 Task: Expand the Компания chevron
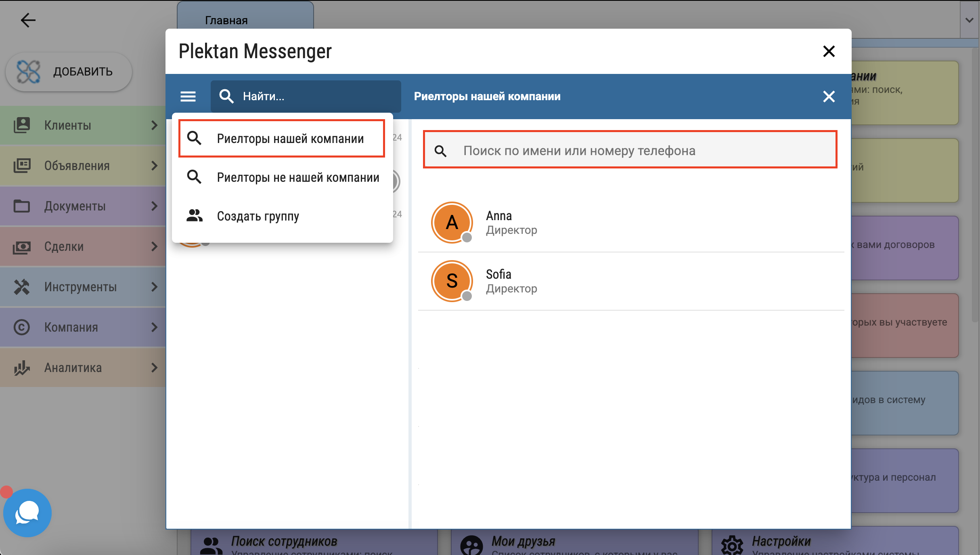154,327
